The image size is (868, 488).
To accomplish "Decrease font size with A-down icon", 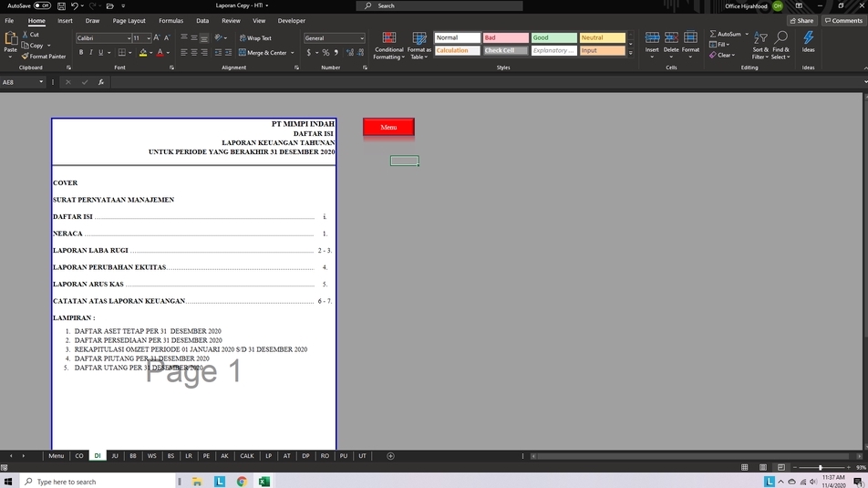I will pos(167,37).
